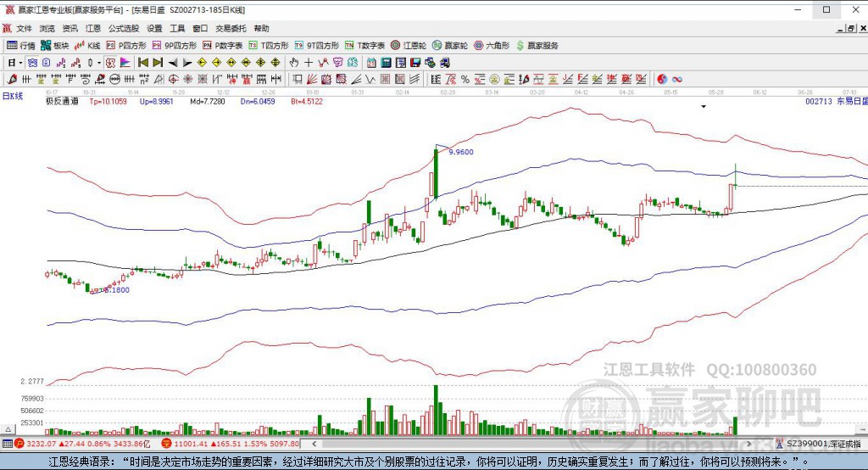Click horizontal scrollbar left arrow
The image size is (868, 470).
tap(314, 444)
